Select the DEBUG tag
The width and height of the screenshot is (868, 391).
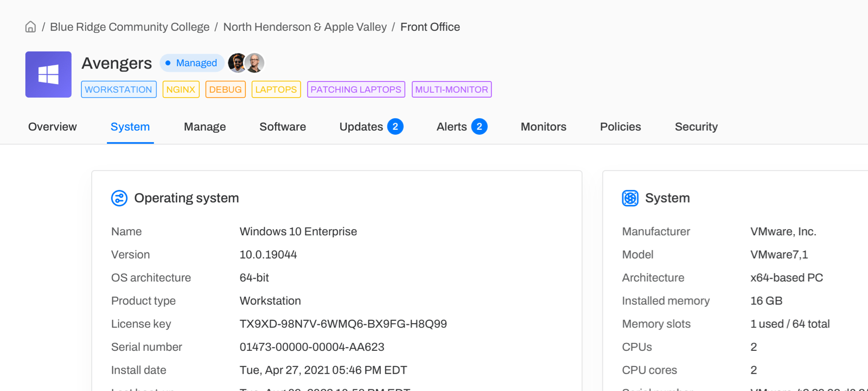tap(226, 90)
